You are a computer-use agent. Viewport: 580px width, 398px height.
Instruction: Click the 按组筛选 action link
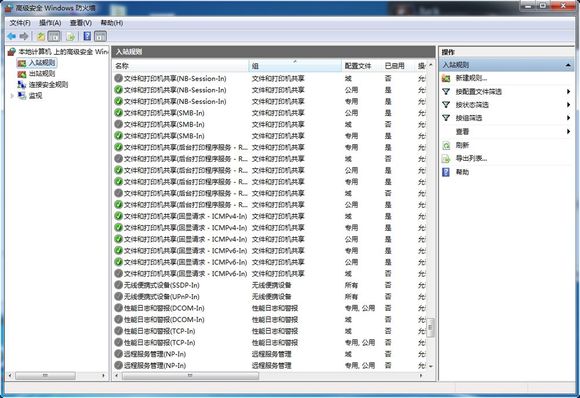point(469,118)
